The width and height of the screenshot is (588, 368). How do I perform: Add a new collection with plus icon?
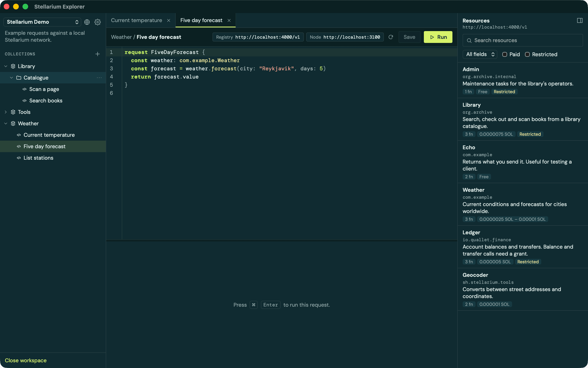(x=97, y=54)
